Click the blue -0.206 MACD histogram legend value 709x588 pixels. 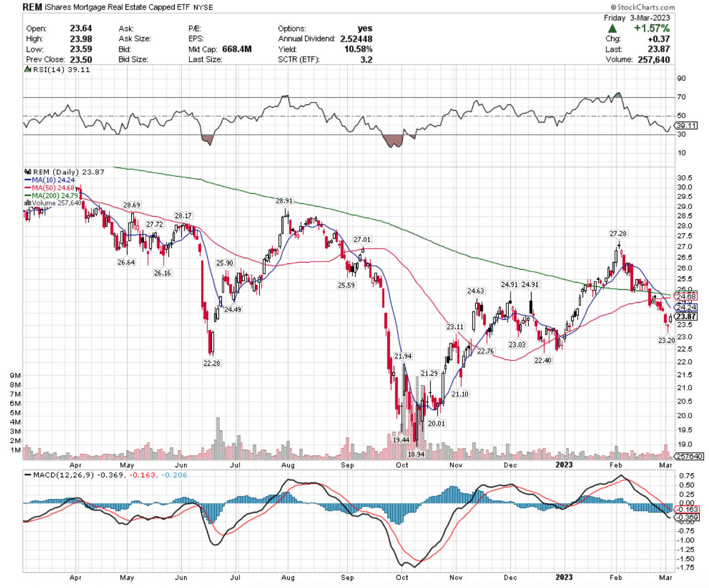175,475
